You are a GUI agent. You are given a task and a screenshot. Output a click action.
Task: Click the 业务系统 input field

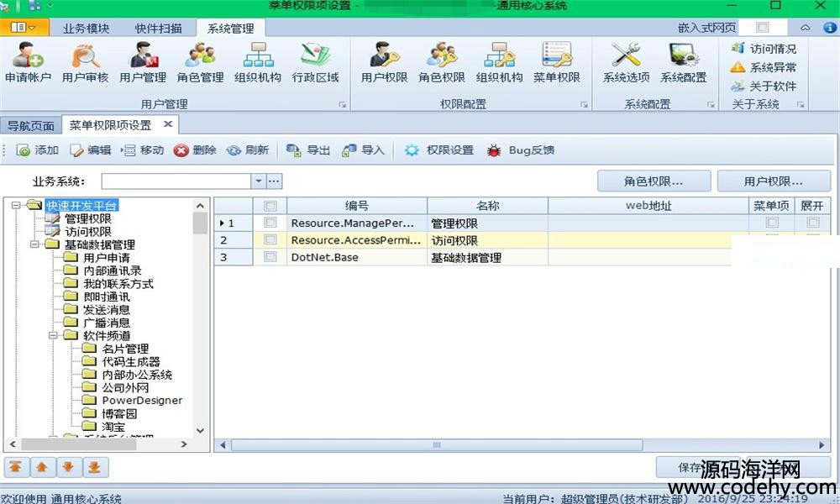(x=176, y=181)
